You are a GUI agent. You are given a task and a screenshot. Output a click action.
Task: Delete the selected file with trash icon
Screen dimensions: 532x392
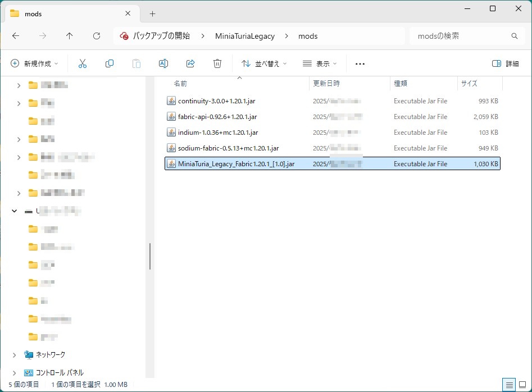tap(217, 63)
